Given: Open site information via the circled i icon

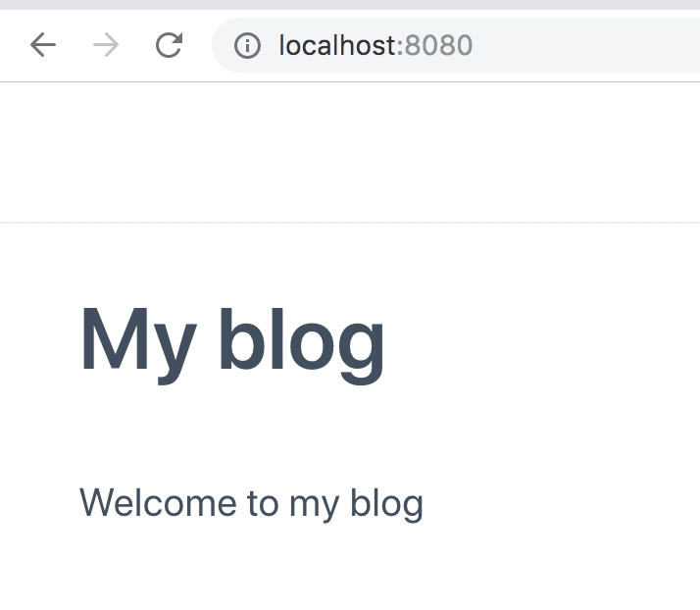Looking at the screenshot, I should (247, 45).
